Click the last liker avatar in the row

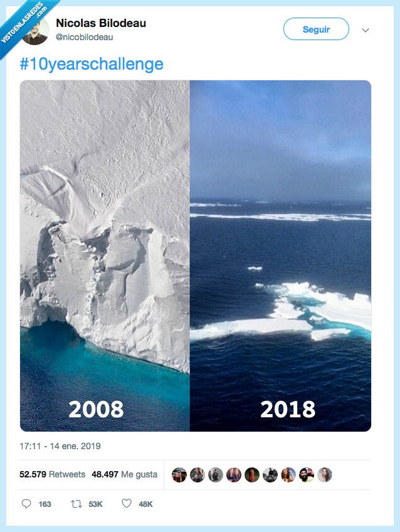click(x=325, y=475)
